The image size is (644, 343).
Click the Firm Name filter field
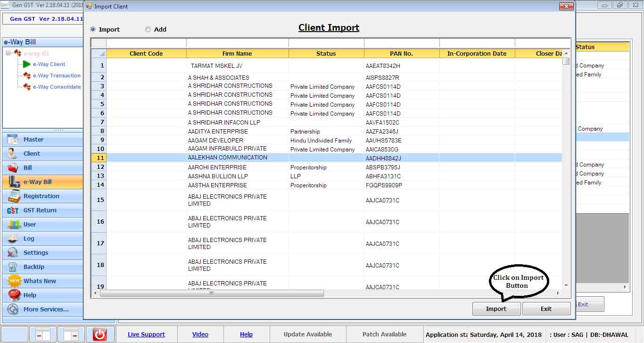pyautogui.click(x=237, y=43)
